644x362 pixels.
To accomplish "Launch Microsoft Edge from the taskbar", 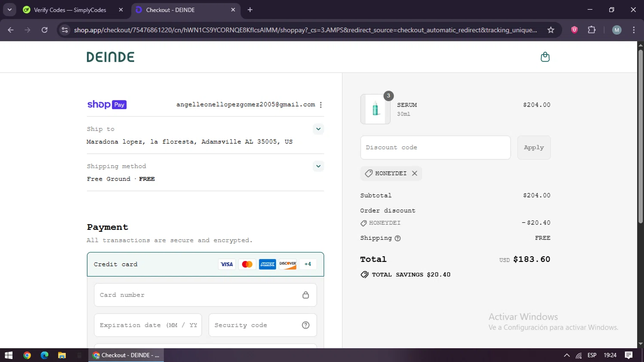I will [x=44, y=355].
